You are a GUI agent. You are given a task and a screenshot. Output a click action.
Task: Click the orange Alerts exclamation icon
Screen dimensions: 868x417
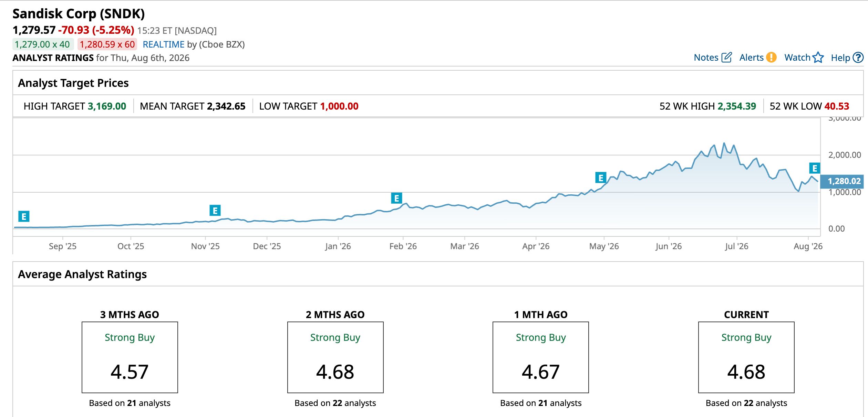pyautogui.click(x=772, y=57)
